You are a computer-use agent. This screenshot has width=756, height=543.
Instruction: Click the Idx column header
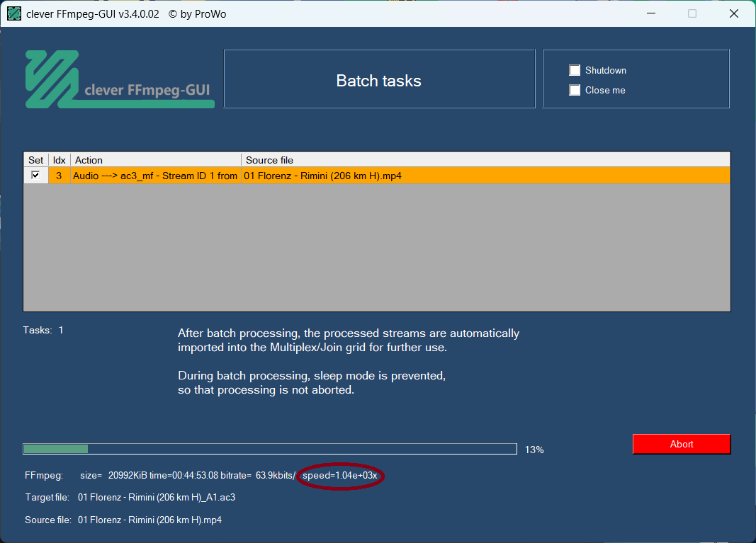(60, 160)
